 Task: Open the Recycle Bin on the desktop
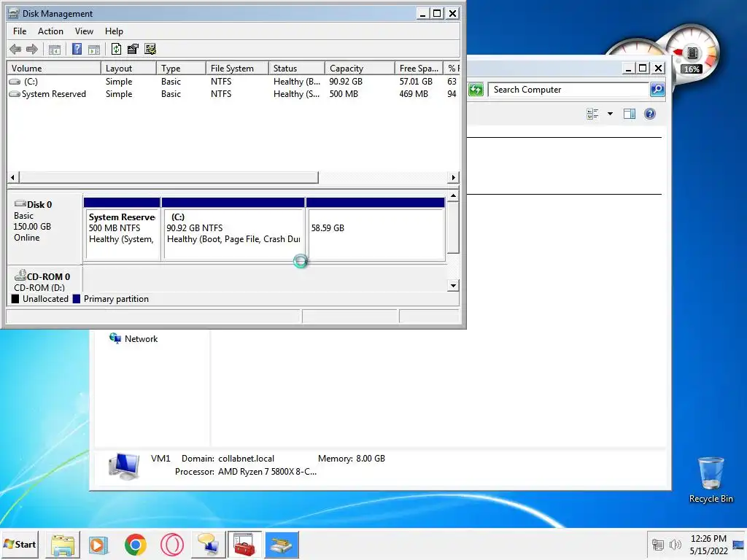point(711,480)
